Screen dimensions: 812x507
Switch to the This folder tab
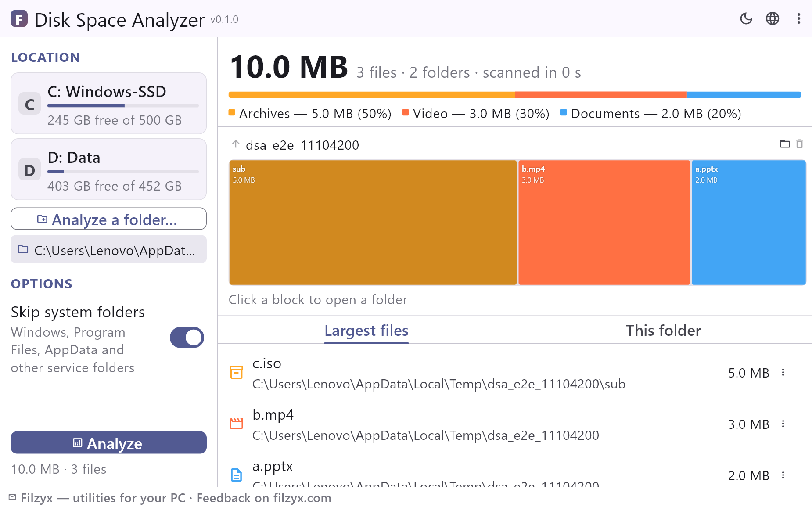click(x=663, y=330)
